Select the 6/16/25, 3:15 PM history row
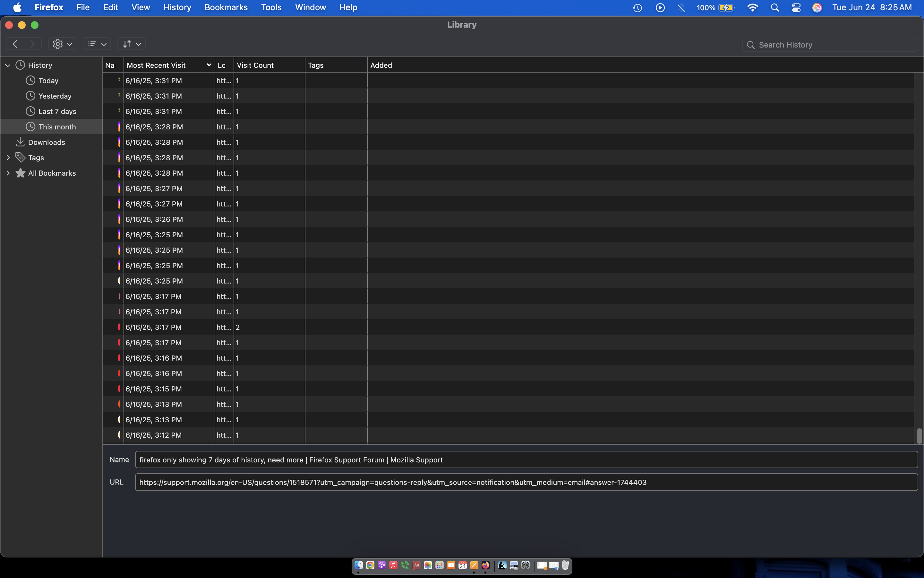 [x=508, y=389]
